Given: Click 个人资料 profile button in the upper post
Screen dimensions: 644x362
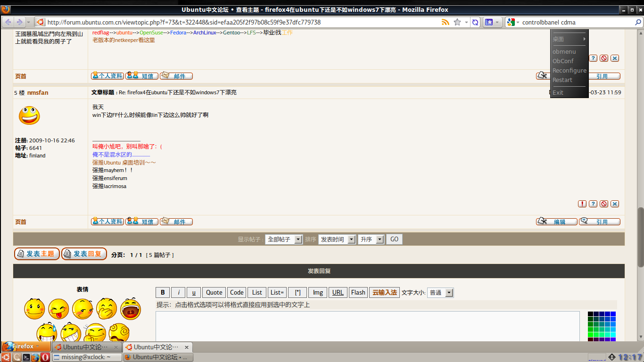Looking at the screenshot, I should [107, 76].
